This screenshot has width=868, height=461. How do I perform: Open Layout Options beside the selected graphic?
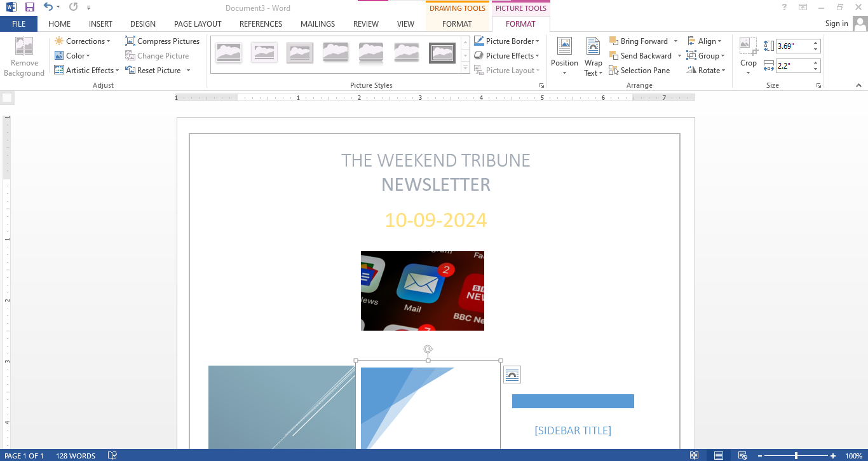pyautogui.click(x=512, y=375)
